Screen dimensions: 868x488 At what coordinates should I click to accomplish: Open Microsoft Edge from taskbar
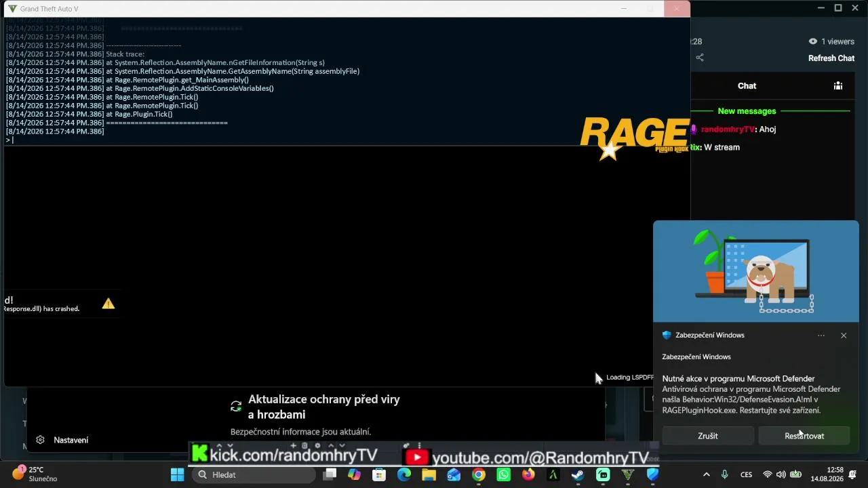point(404,474)
